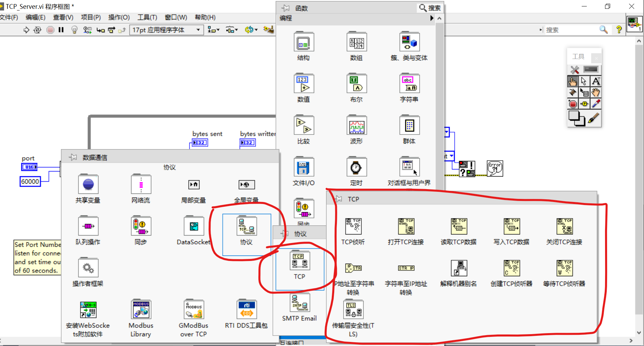Select the Get Color eyedropper tool

596,104
